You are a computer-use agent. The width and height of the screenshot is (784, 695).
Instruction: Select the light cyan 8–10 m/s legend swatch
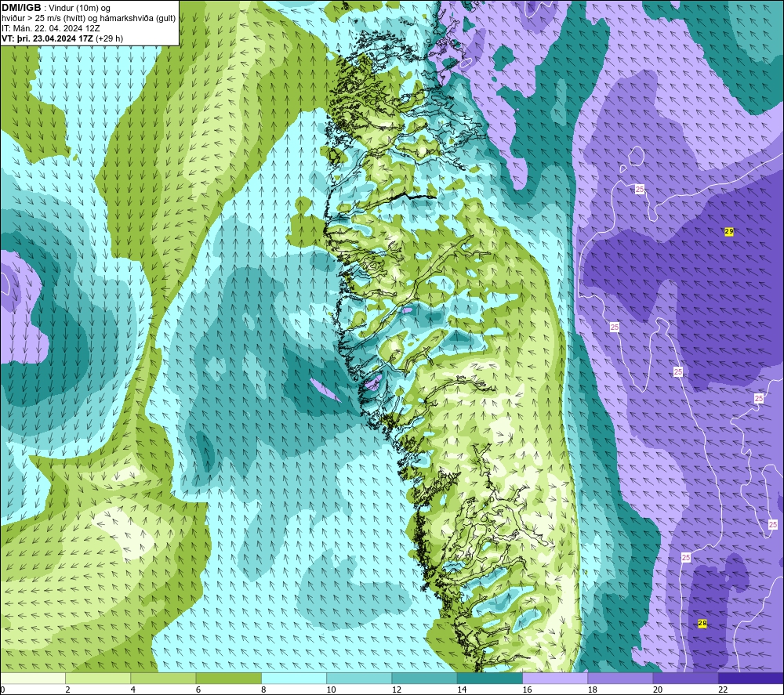click(294, 678)
